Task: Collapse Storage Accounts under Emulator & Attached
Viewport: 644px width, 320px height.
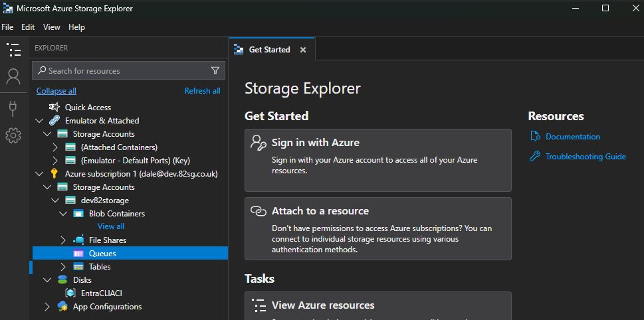Action: coord(47,134)
